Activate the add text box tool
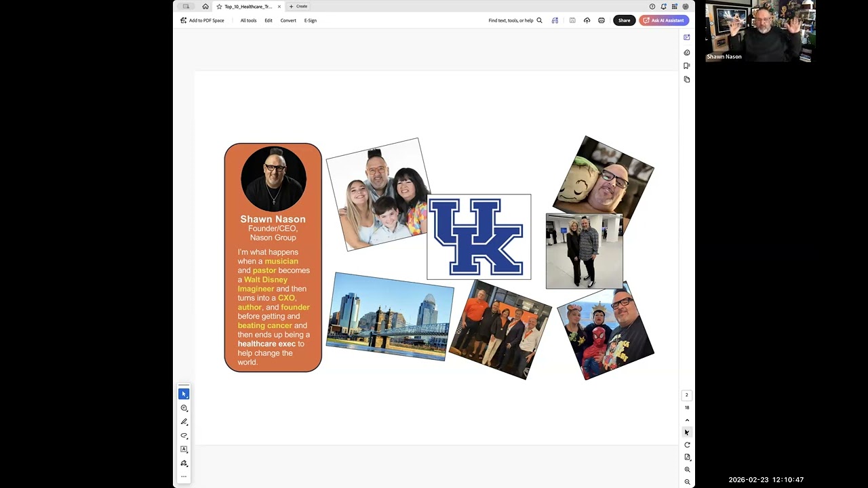The height and width of the screenshot is (488, 868). pyautogui.click(x=184, y=449)
